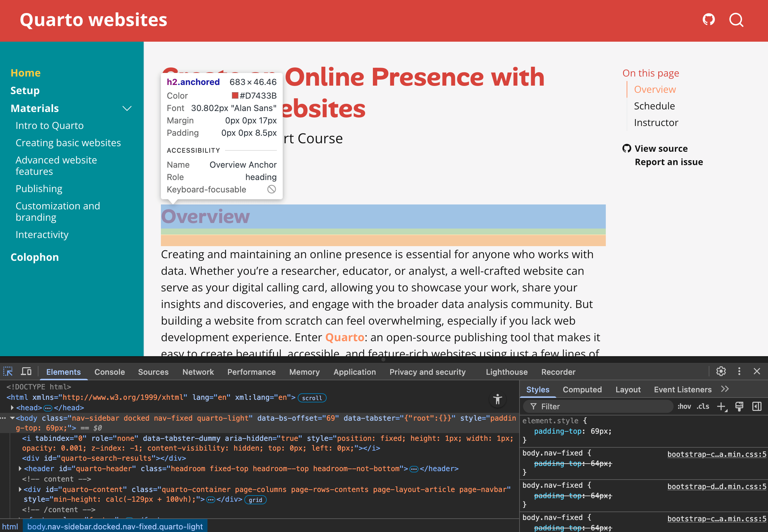Expand the quarto-header element node

[20, 469]
